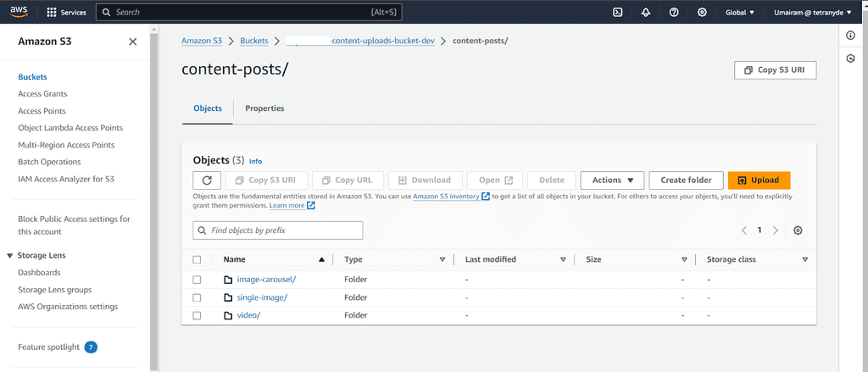Open the top bar settings gear

(x=702, y=12)
